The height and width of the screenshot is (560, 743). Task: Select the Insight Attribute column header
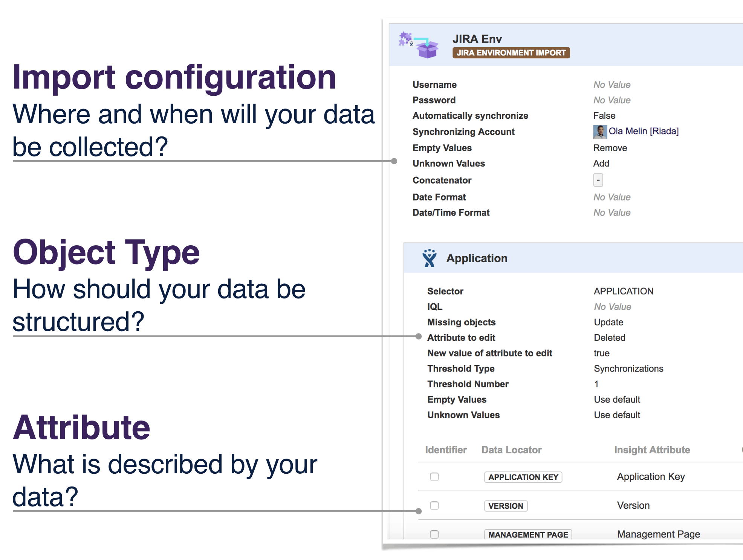click(652, 450)
